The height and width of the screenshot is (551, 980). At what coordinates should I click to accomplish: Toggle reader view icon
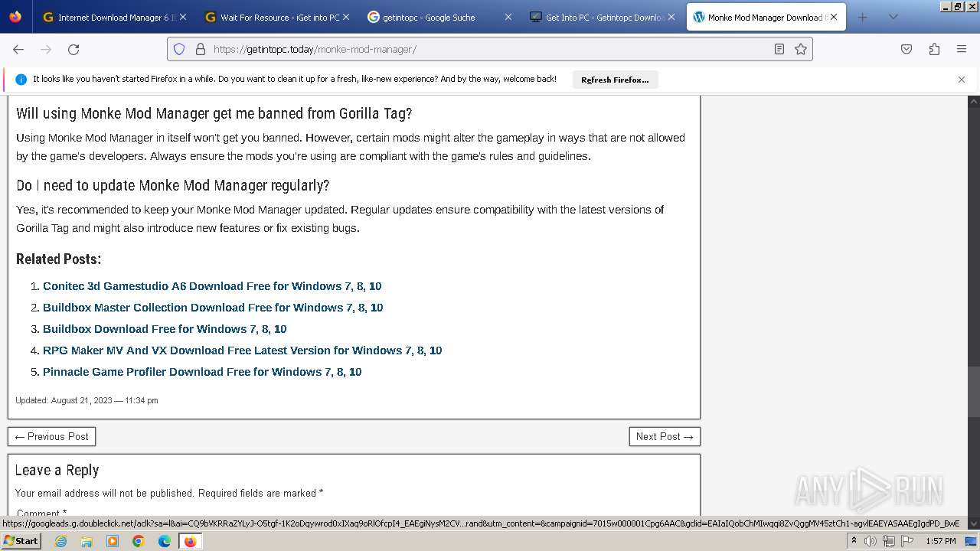[x=779, y=49]
